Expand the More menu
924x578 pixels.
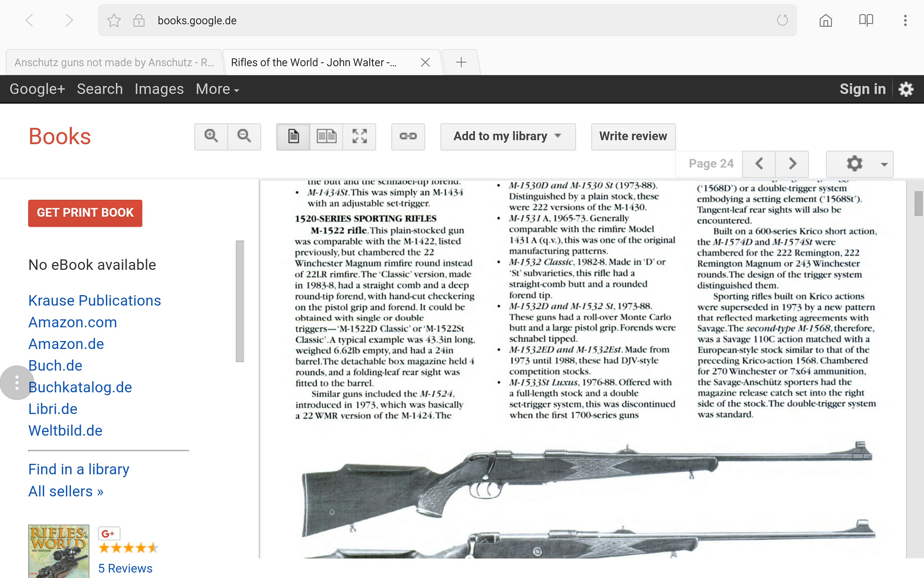[217, 89]
